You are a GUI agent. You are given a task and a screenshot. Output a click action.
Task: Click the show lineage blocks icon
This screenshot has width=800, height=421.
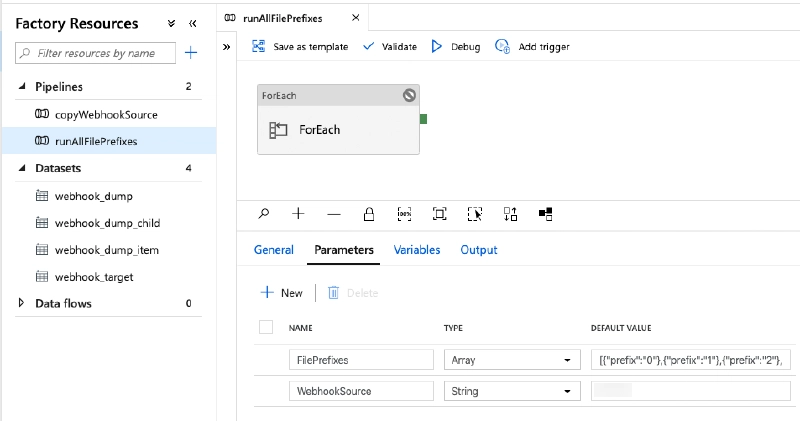tap(545, 214)
